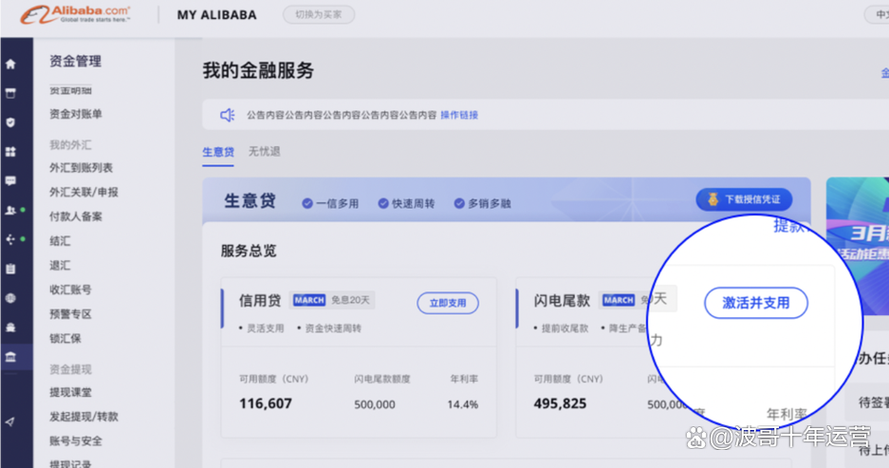Open 发起提现/转款 menu item

(84, 417)
